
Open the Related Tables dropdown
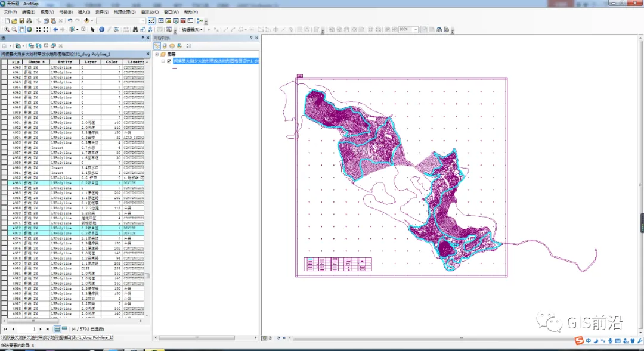(19, 46)
